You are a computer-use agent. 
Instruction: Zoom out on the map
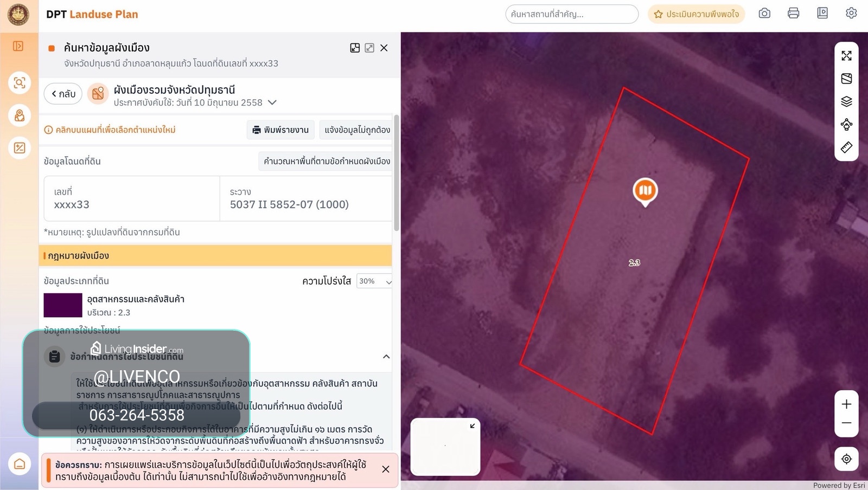pyautogui.click(x=846, y=423)
